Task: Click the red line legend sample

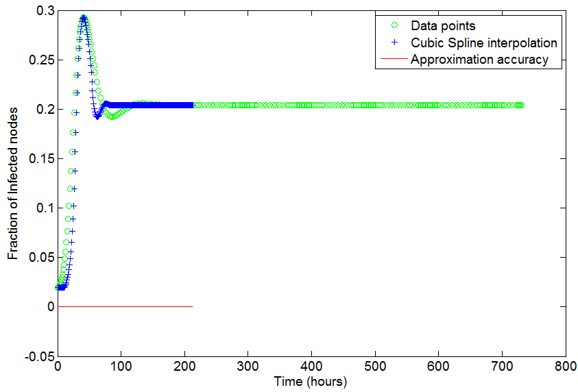Action: [394, 59]
